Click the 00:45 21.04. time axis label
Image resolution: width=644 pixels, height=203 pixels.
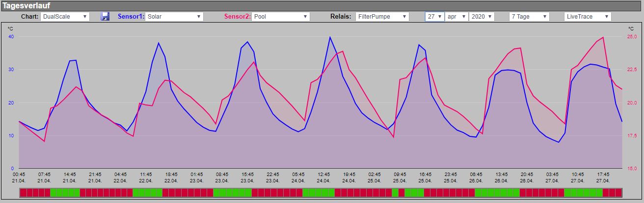pos(19,177)
